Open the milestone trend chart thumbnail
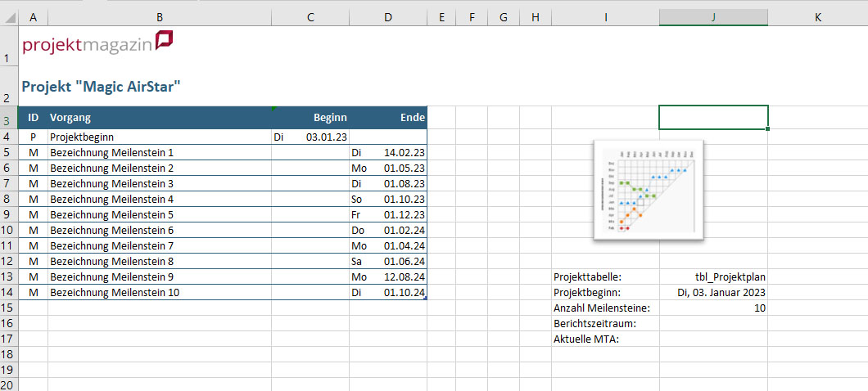Viewport: 868px width, 391px height. point(649,190)
